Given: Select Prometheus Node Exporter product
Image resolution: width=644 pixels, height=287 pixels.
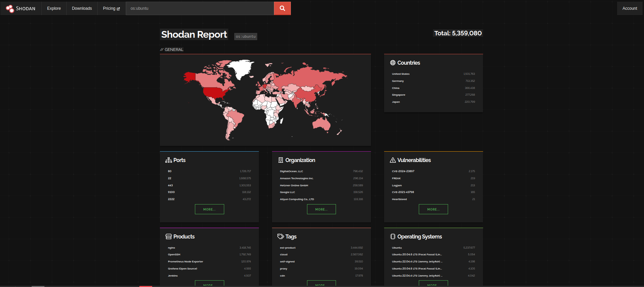Looking at the screenshot, I should tap(209, 261).
